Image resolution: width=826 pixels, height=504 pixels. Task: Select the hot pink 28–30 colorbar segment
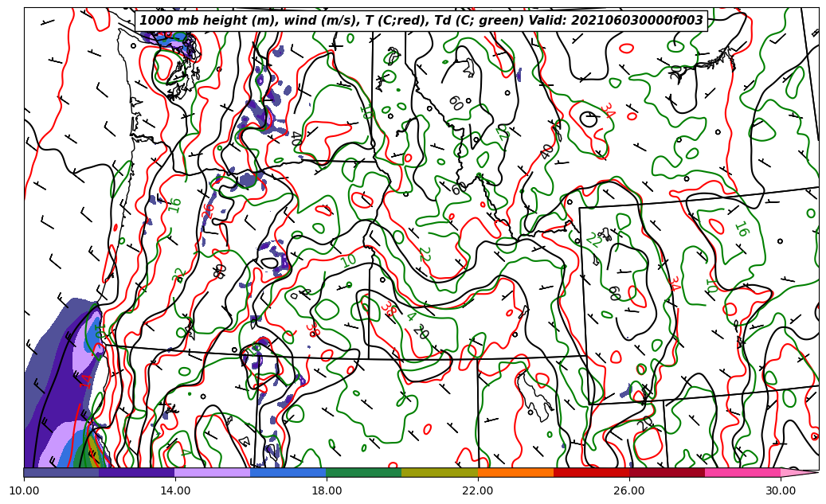742,473
